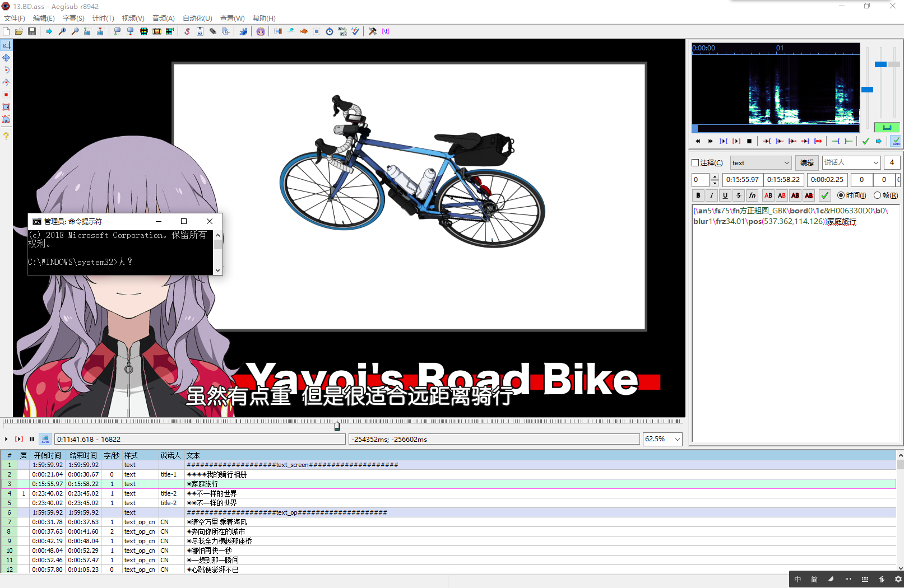Open the Spell Checker icon
The height and width of the screenshot is (588, 904).
[355, 31]
